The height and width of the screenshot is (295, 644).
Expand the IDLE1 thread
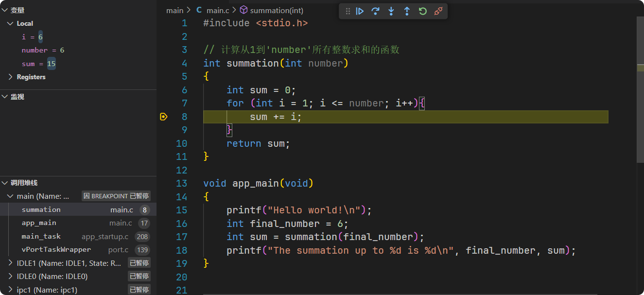tap(11, 263)
